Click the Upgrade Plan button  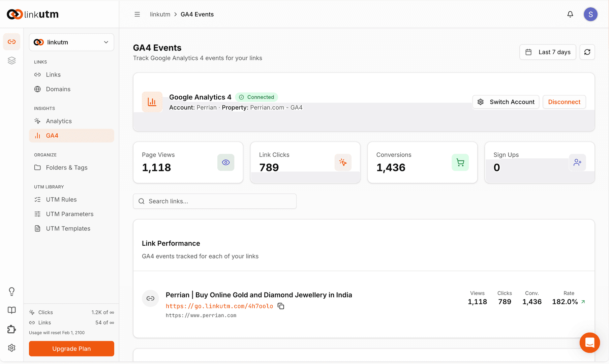(x=71, y=348)
